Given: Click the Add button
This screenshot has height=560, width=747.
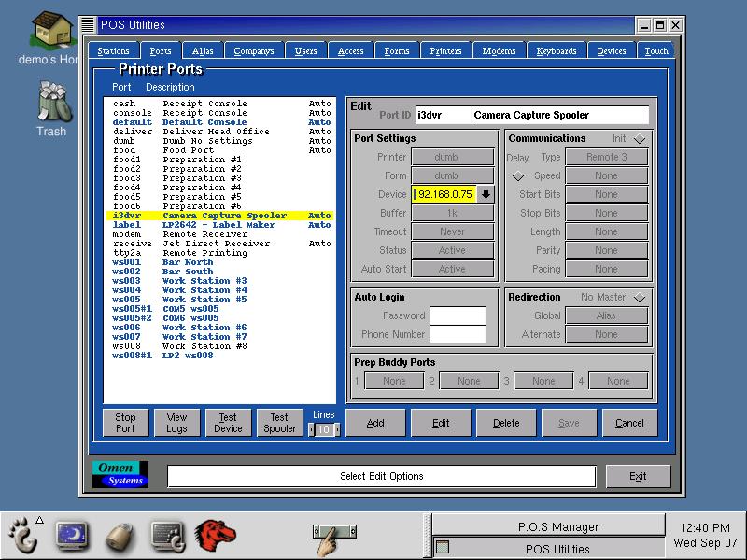Looking at the screenshot, I should tap(375, 423).
